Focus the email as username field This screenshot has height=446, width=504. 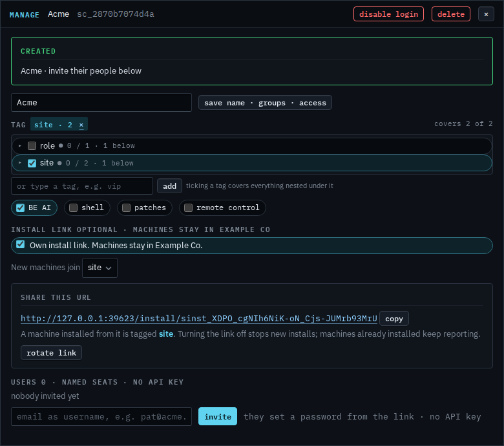click(101, 416)
